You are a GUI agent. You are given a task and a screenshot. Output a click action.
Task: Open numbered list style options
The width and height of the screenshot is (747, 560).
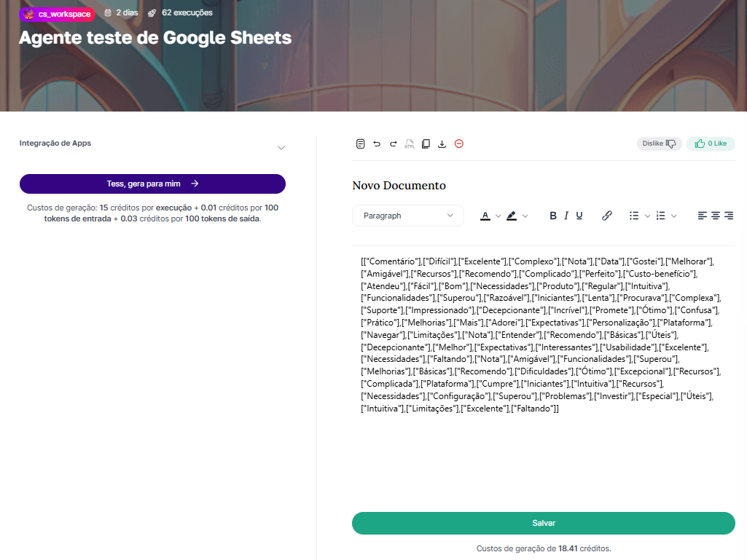[x=673, y=216]
